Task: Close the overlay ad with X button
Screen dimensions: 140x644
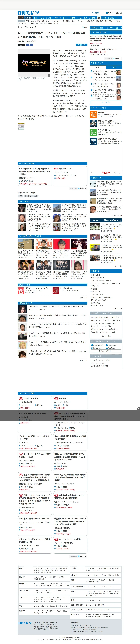Action: coord(138,409)
